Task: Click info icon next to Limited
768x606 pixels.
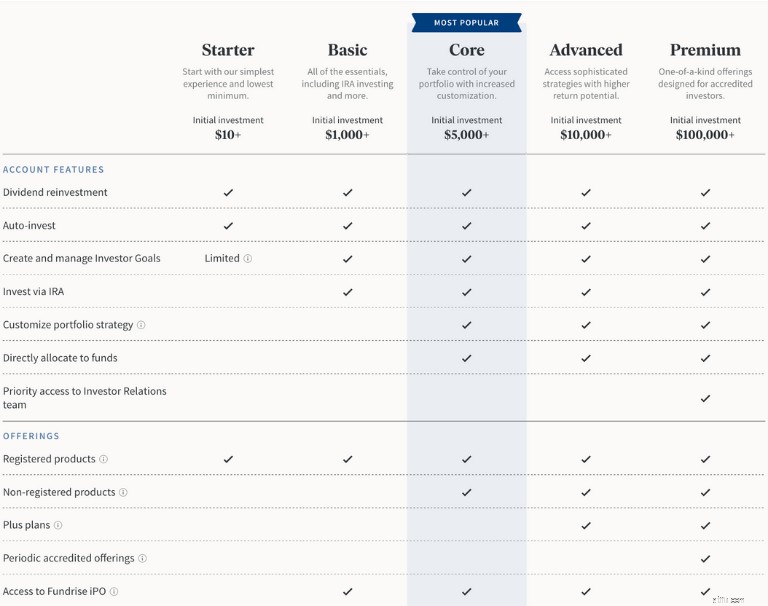Action: click(x=248, y=258)
